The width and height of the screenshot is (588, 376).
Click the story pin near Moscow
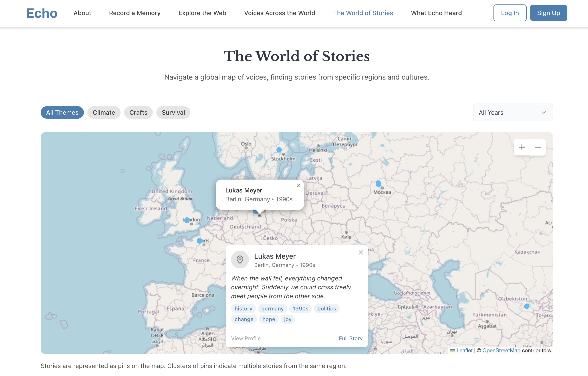pyautogui.click(x=378, y=183)
